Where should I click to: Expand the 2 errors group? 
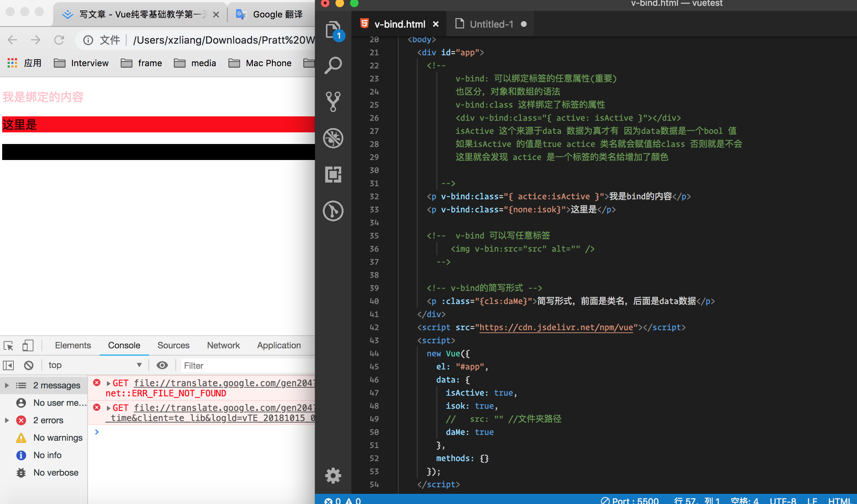7,420
